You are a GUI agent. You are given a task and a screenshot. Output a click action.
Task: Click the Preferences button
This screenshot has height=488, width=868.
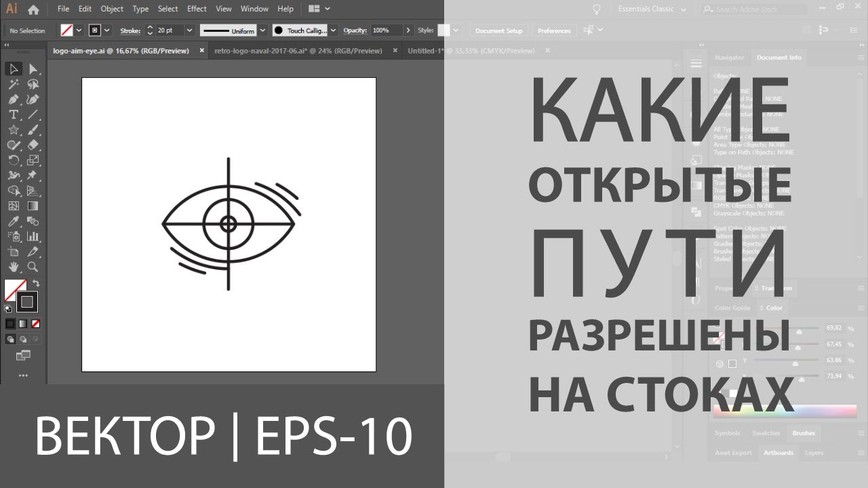(554, 30)
